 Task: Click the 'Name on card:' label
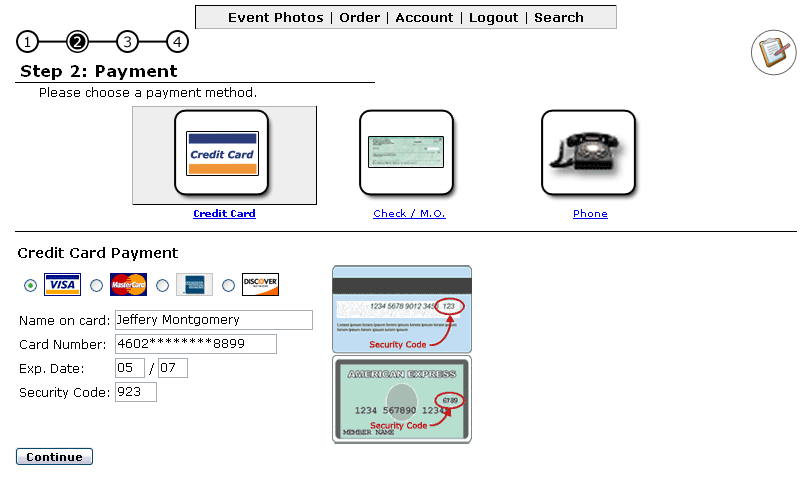pyautogui.click(x=64, y=321)
